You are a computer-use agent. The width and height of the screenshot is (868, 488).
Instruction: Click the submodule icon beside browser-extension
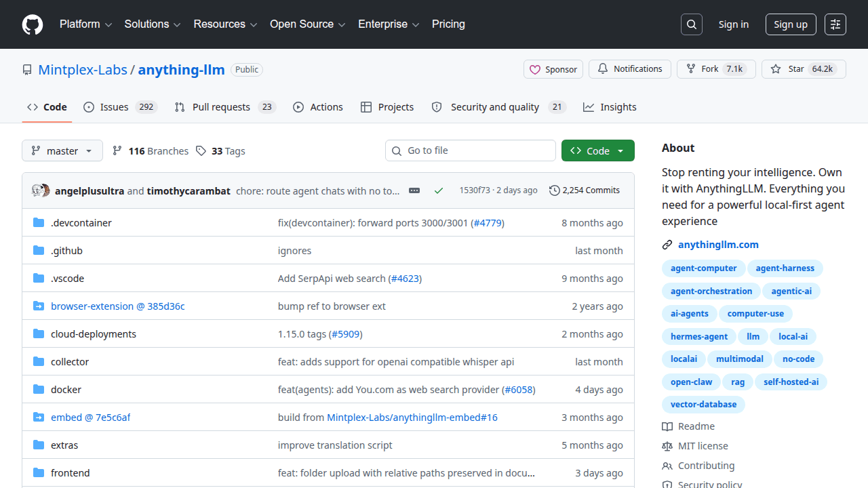pyautogui.click(x=39, y=306)
